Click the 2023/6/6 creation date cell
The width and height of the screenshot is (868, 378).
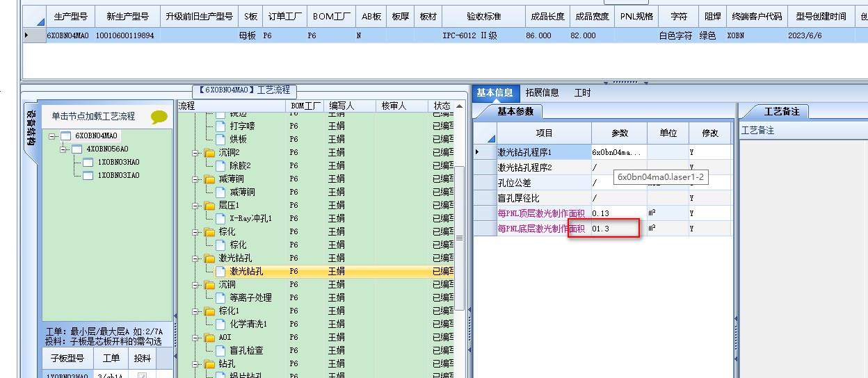(821, 35)
